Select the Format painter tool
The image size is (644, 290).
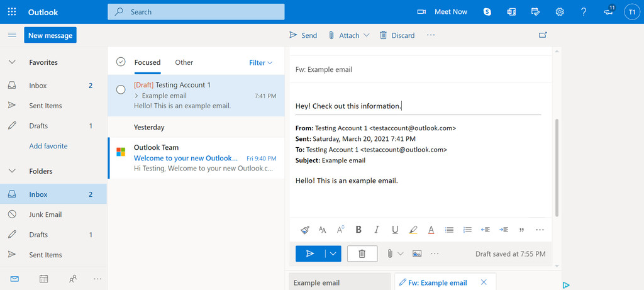click(x=305, y=230)
